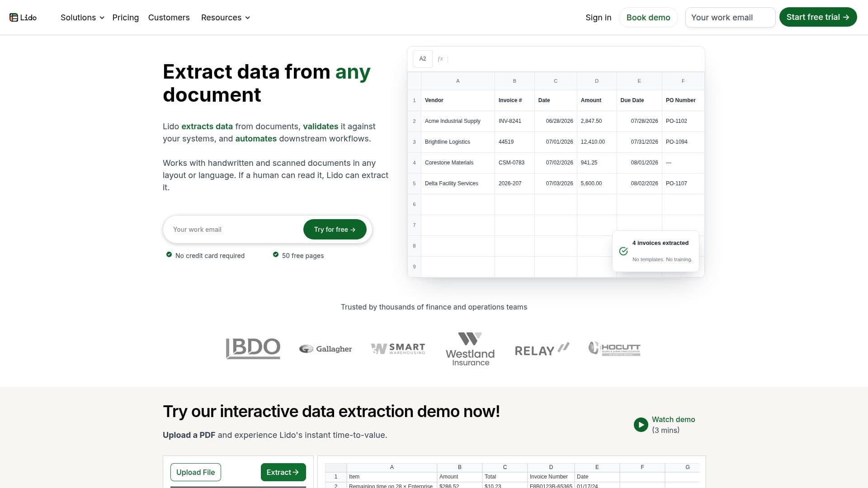Image resolution: width=868 pixels, height=488 pixels.
Task: Click the Try for free button
Action: [335, 230]
